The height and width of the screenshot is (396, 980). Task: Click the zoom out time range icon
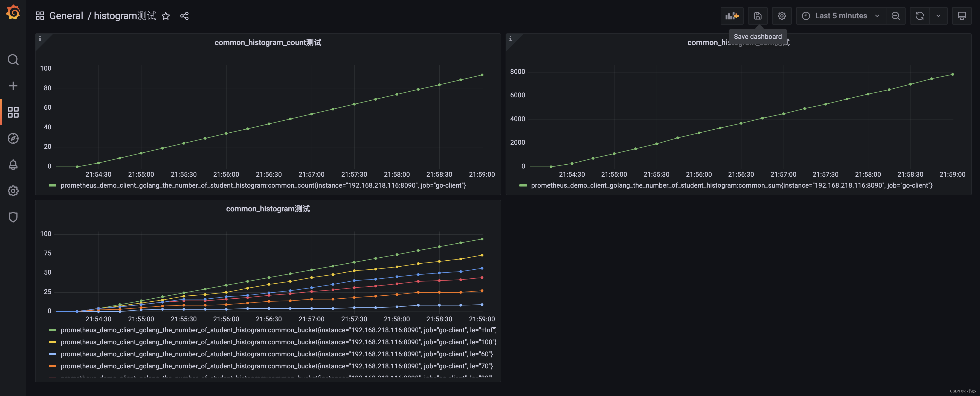click(895, 16)
